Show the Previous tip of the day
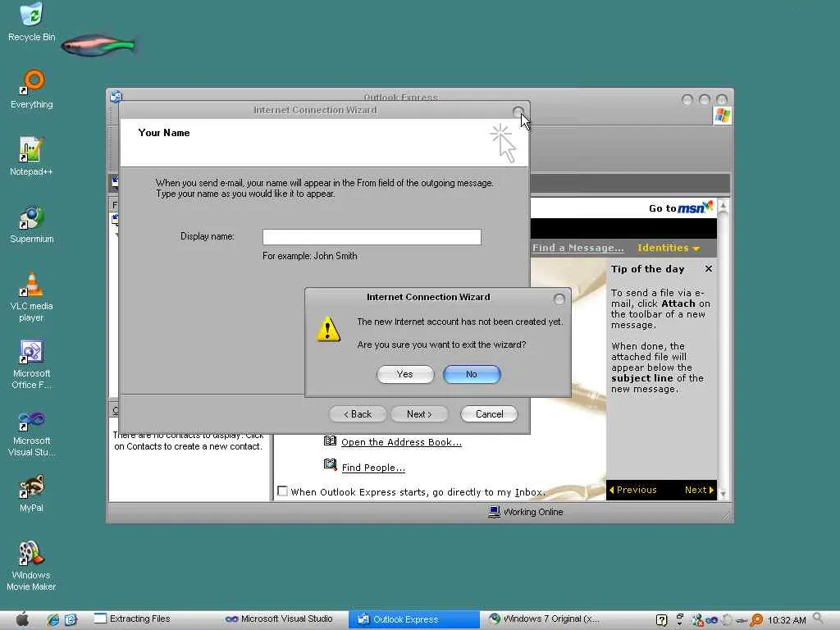The width and height of the screenshot is (840, 630). (x=632, y=491)
